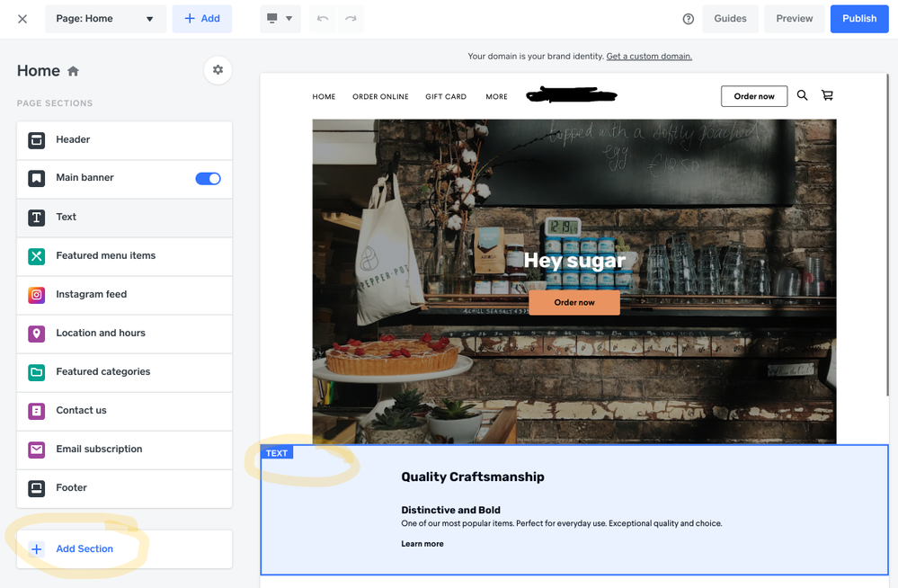The height and width of the screenshot is (588, 898).
Task: Toggle the Main banner switch off
Action: click(208, 178)
